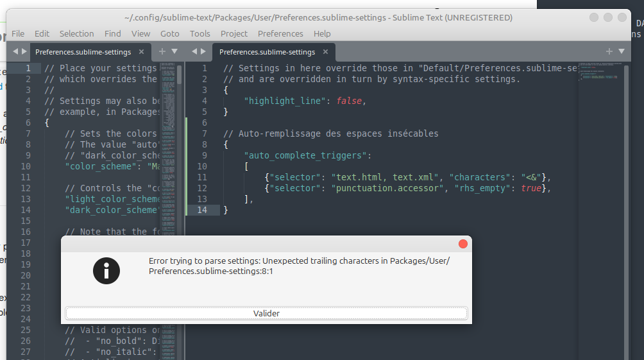The width and height of the screenshot is (644, 360).
Task: Click "light_color_scheme" key in left pane
Action: point(112,200)
